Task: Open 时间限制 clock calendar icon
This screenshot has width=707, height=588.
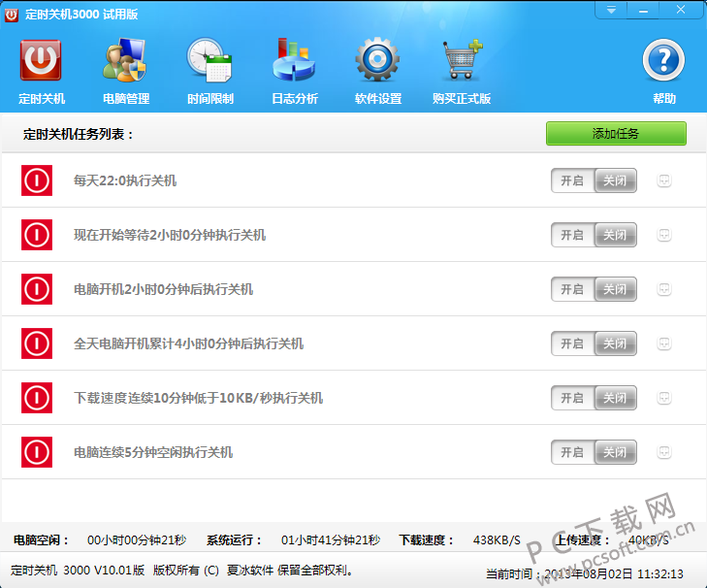Action: tap(209, 60)
